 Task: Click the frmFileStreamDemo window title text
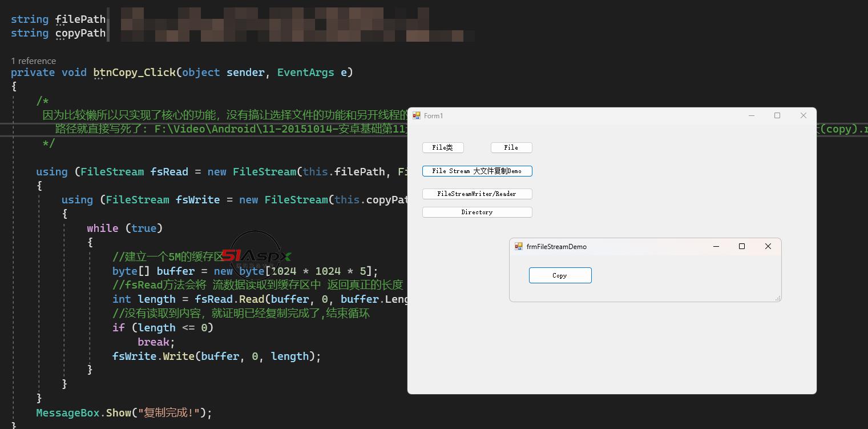tap(556, 246)
